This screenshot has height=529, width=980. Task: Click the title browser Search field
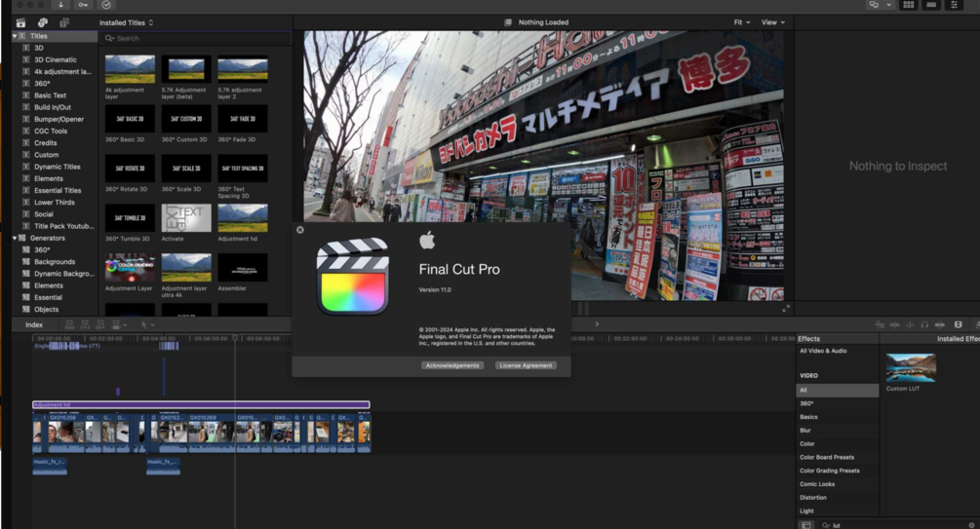coord(196,38)
